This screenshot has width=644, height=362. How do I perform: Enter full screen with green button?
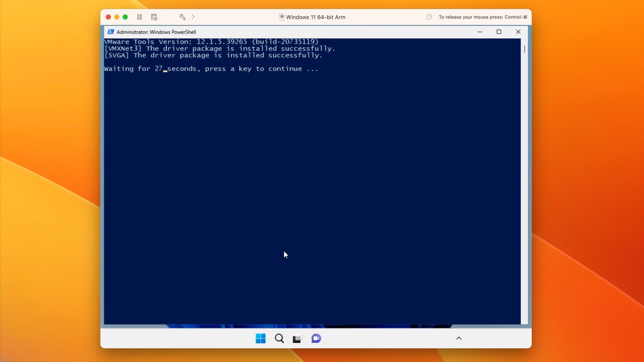[125, 17]
